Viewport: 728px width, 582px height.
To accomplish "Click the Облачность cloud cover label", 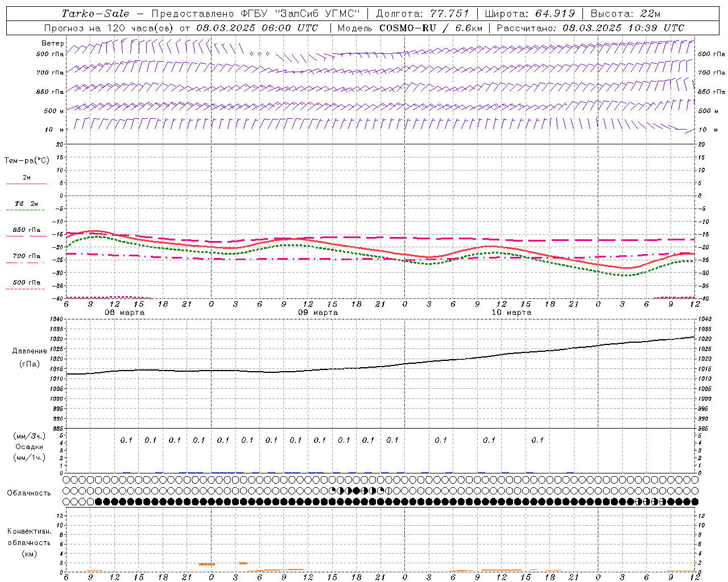I will [29, 493].
